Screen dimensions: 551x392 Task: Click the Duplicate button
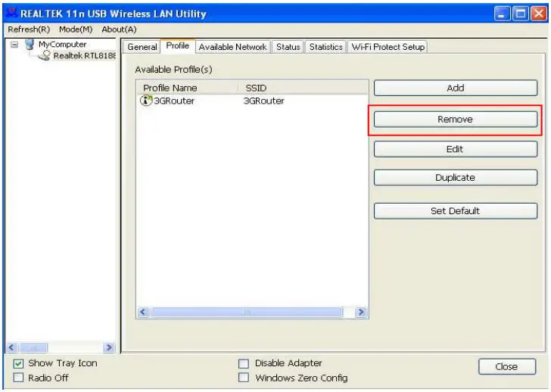[x=456, y=178]
